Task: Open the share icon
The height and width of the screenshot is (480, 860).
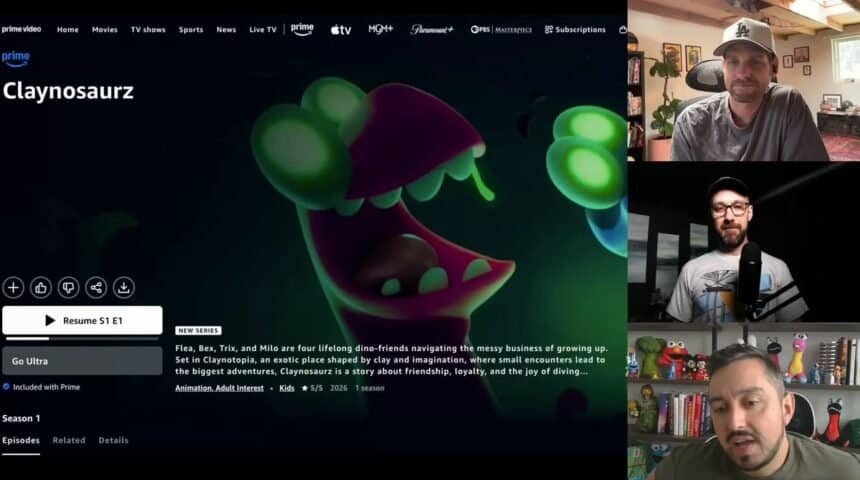Action: click(96, 287)
